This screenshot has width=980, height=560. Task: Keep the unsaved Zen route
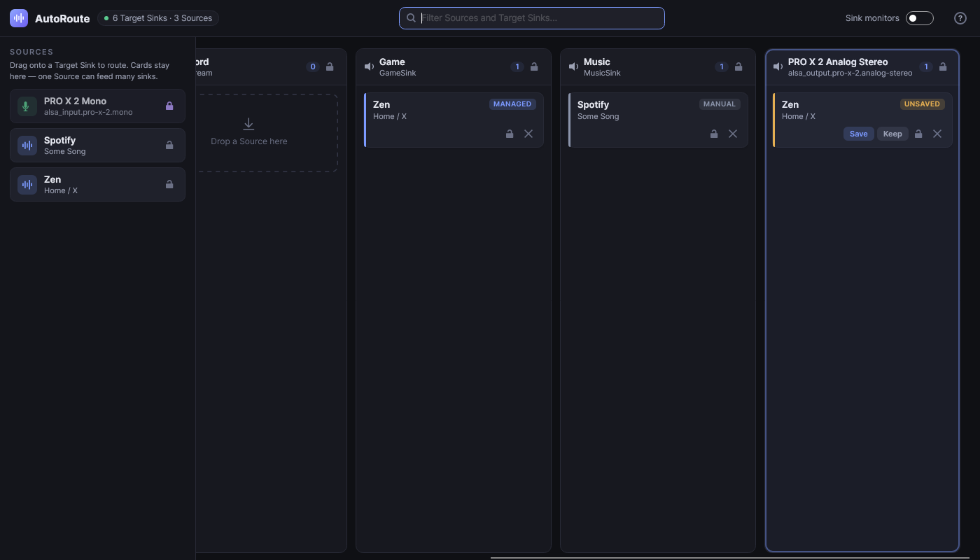pyautogui.click(x=892, y=134)
